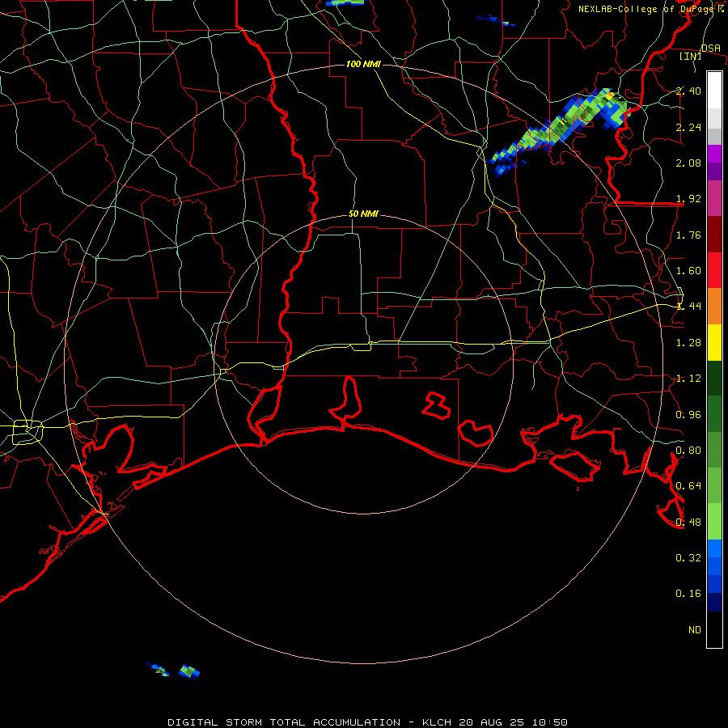The image size is (728, 728).
Task: Click the 1.76 legend value
Action: pos(688,235)
